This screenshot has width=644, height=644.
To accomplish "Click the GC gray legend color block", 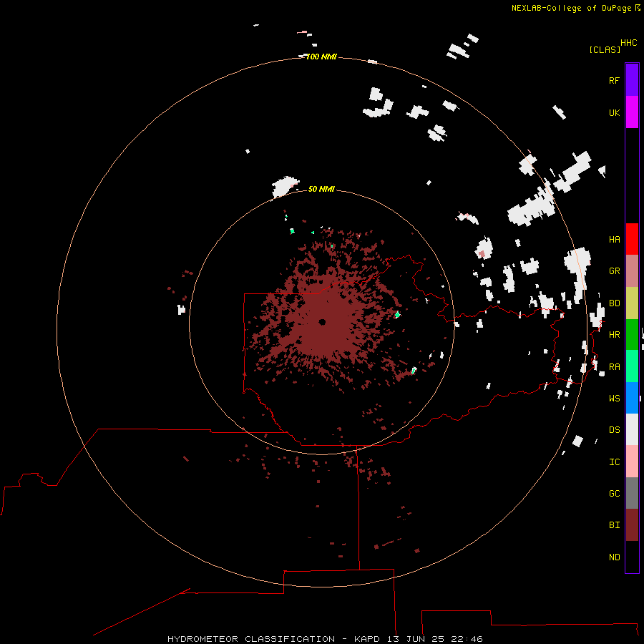I will click(632, 493).
